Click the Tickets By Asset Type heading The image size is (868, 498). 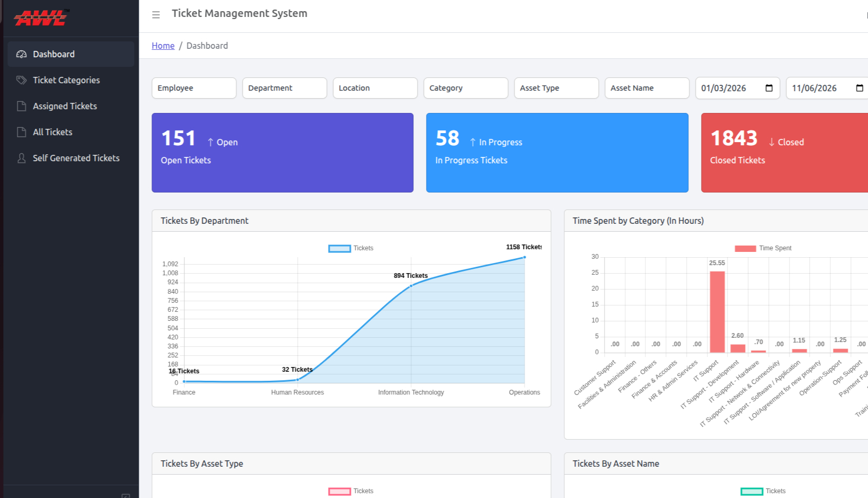point(202,464)
